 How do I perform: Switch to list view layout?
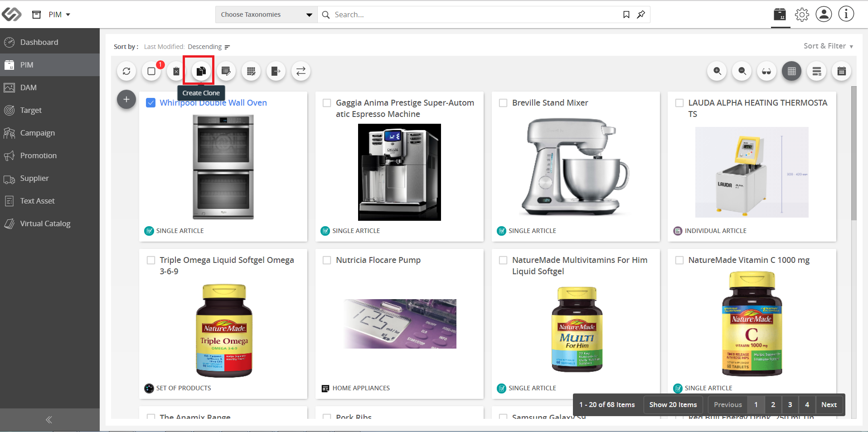(817, 71)
